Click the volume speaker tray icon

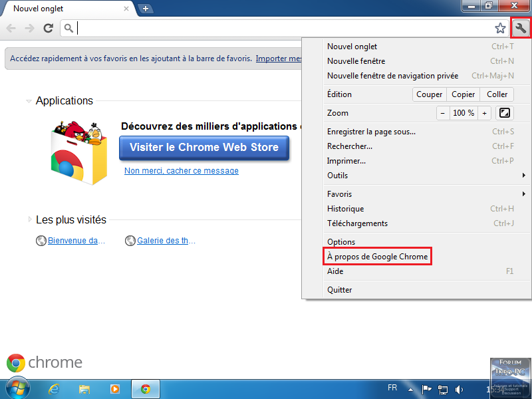pos(459,389)
